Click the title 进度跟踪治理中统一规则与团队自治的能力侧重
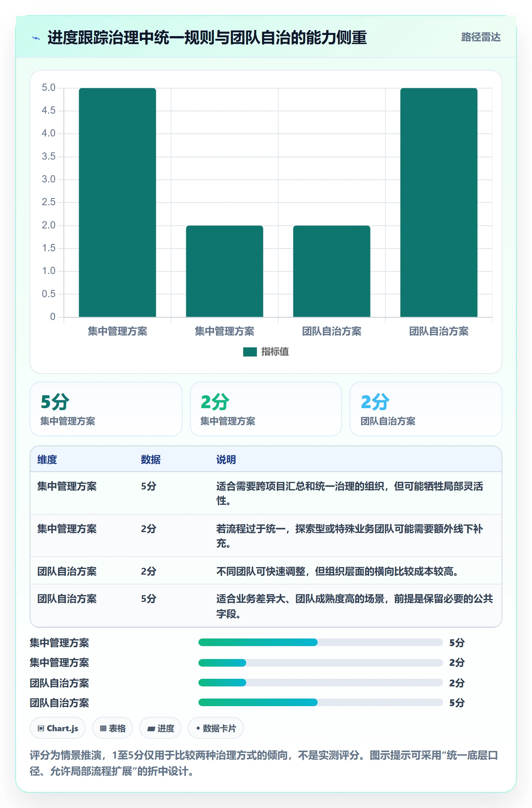532x808 pixels. coord(207,38)
